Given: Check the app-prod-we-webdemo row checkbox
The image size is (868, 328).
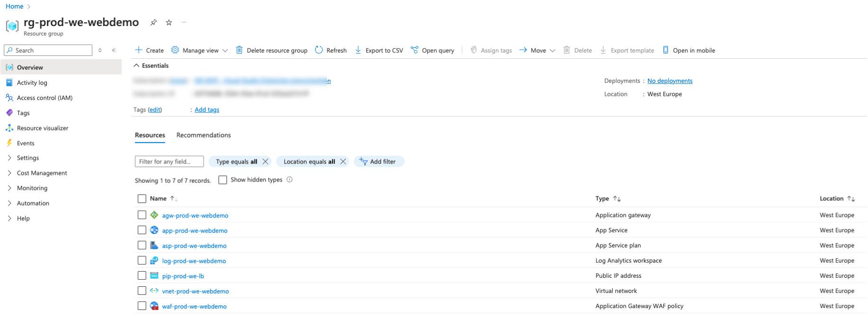Looking at the screenshot, I should [x=142, y=230].
